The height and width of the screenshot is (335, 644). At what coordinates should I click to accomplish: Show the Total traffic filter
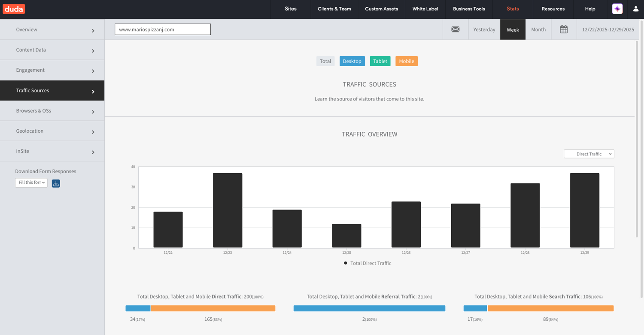click(325, 61)
